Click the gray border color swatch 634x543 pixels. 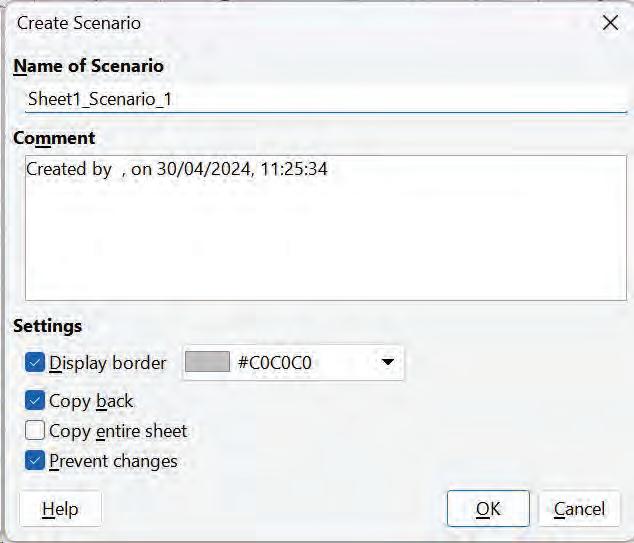(x=207, y=363)
